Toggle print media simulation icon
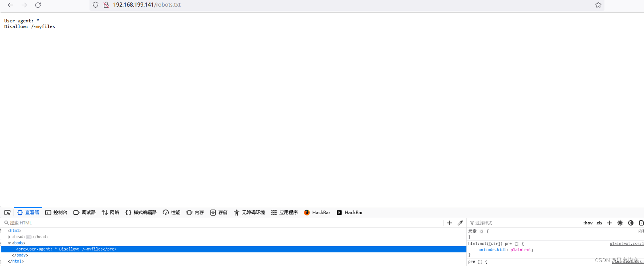The height and width of the screenshot is (266, 644). 641,223
